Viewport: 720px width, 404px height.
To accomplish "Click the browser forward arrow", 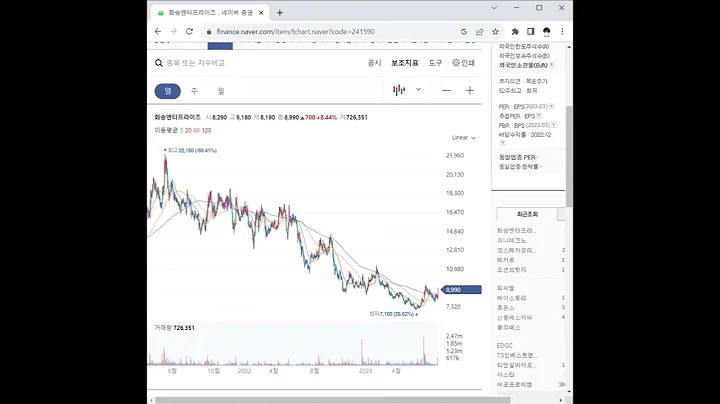I will [174, 32].
